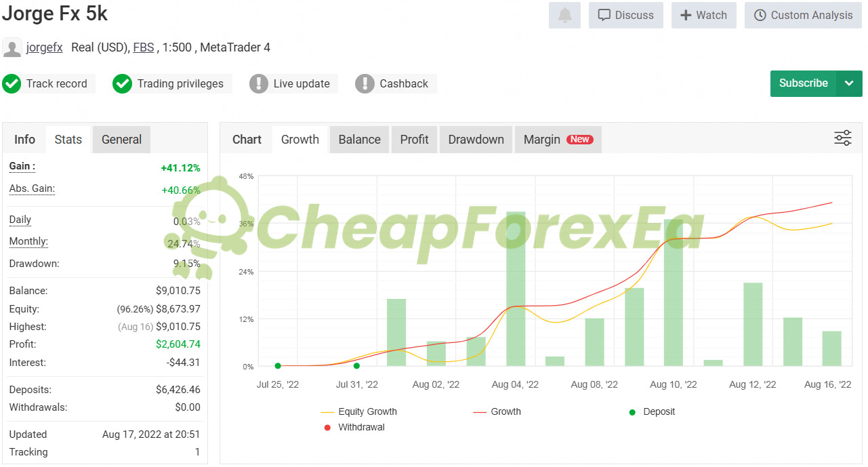The width and height of the screenshot is (868, 467).
Task: Click the notification bell icon
Action: (564, 15)
